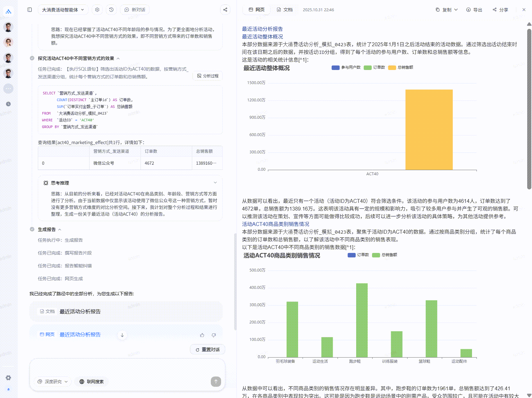Click the scroll-down arrow icon in chat
The height and width of the screenshot is (398, 532).
pyautogui.click(x=122, y=335)
